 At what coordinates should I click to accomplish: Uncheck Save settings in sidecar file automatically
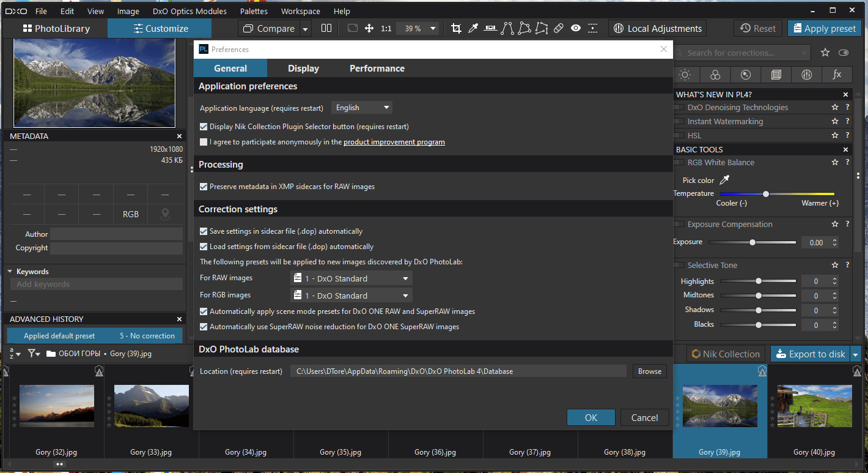coord(204,231)
